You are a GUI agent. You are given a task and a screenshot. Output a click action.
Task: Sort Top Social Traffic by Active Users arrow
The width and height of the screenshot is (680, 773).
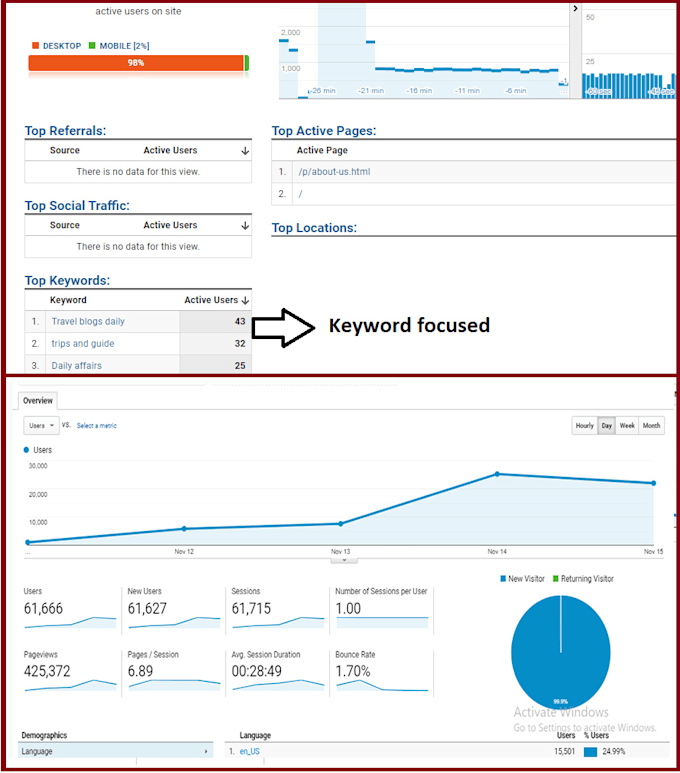point(245,226)
